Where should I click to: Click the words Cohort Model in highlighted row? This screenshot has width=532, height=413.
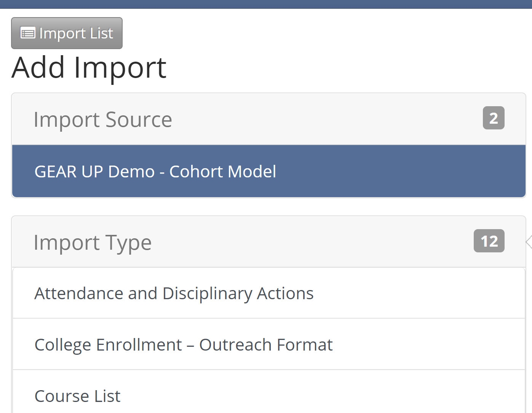[222, 172]
